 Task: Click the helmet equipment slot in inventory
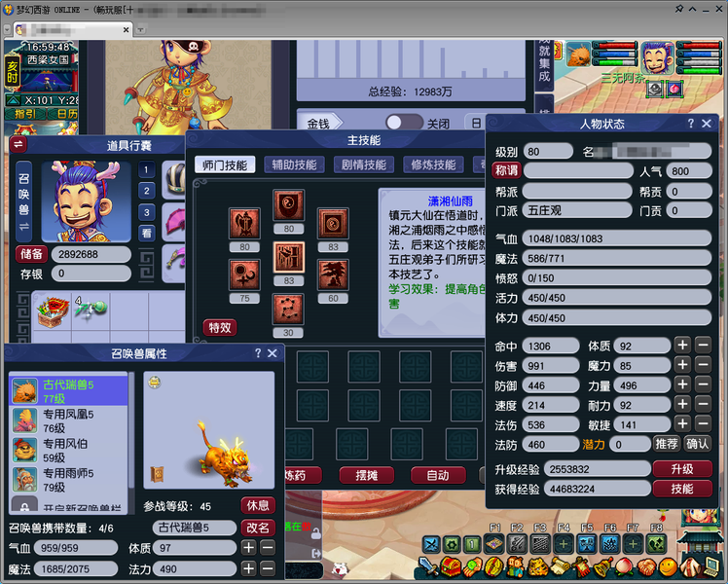[x=174, y=181]
